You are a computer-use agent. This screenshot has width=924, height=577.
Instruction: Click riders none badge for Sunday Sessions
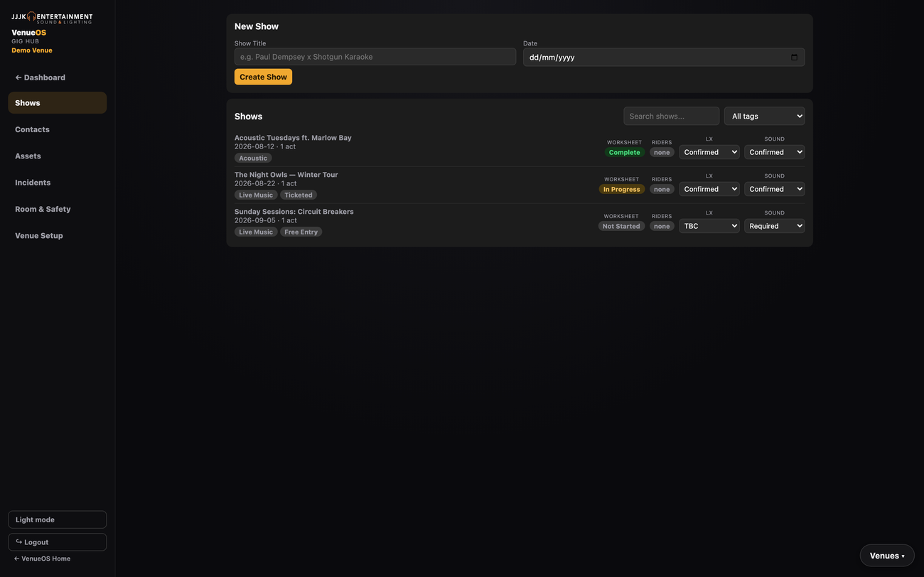[662, 226]
